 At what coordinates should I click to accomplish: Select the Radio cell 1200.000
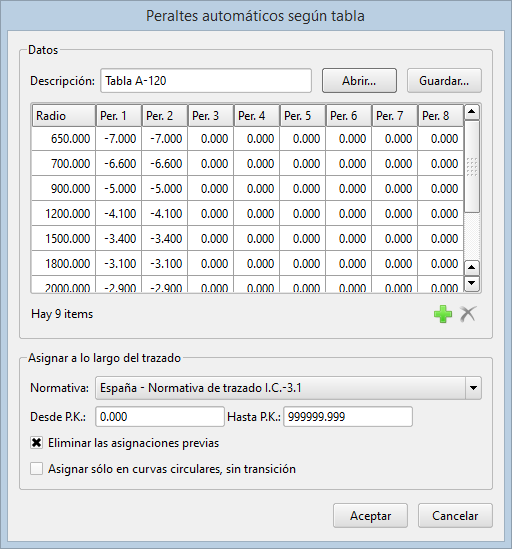coord(64,214)
